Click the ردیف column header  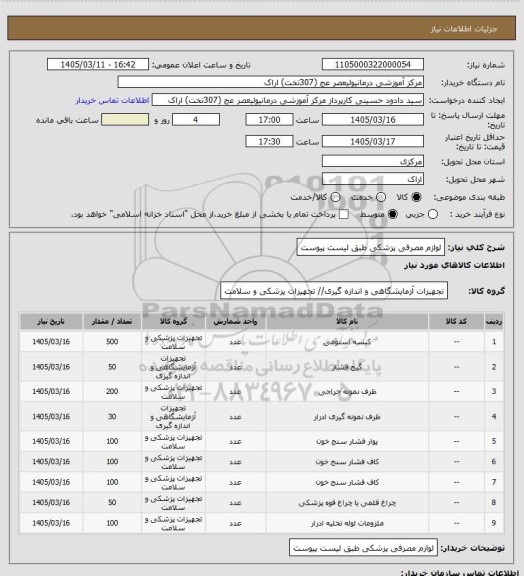tap(494, 321)
